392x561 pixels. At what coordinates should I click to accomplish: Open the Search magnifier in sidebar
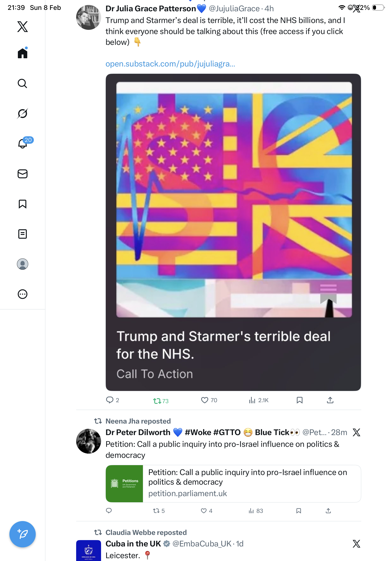pyautogui.click(x=23, y=84)
